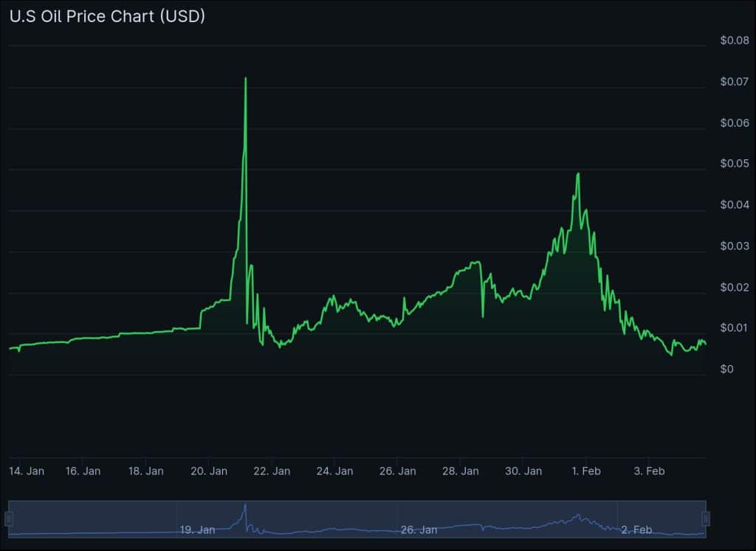Select the 18. Jan axis label
Screen dimensions: 756x551
pyautogui.click(x=145, y=471)
